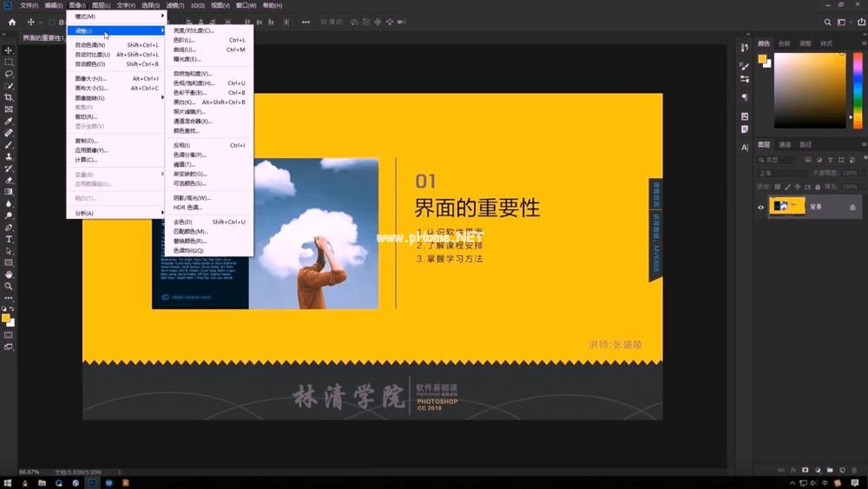Image resolution: width=868 pixels, height=489 pixels.
Task: Click the Home icon in options bar
Action: [x=12, y=23]
